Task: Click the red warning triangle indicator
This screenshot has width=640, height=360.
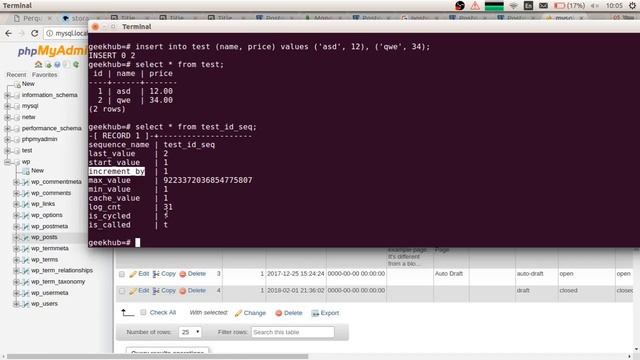Action: coord(475,6)
